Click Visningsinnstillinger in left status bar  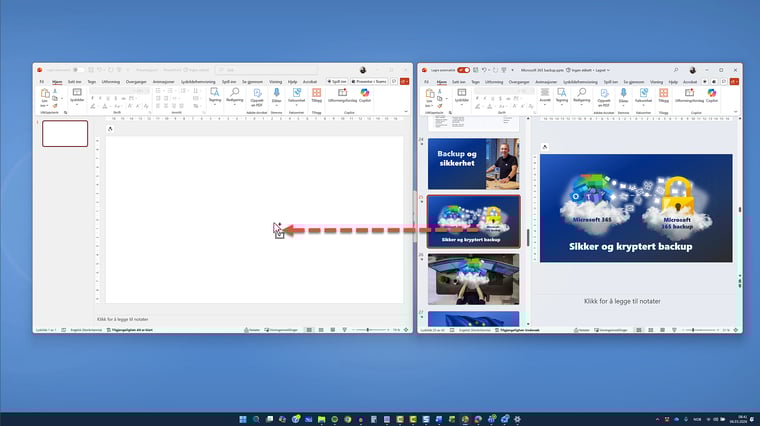(x=281, y=330)
